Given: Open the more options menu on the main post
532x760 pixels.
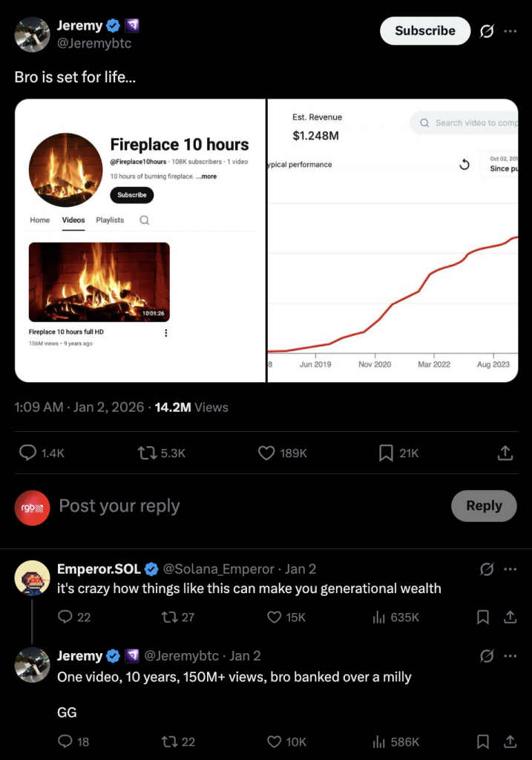Looking at the screenshot, I should coord(510,31).
